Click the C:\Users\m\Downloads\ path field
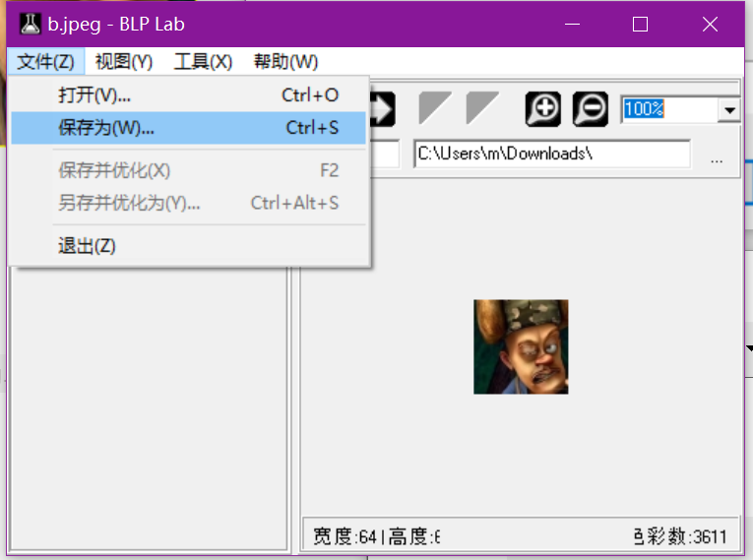 [x=551, y=155]
